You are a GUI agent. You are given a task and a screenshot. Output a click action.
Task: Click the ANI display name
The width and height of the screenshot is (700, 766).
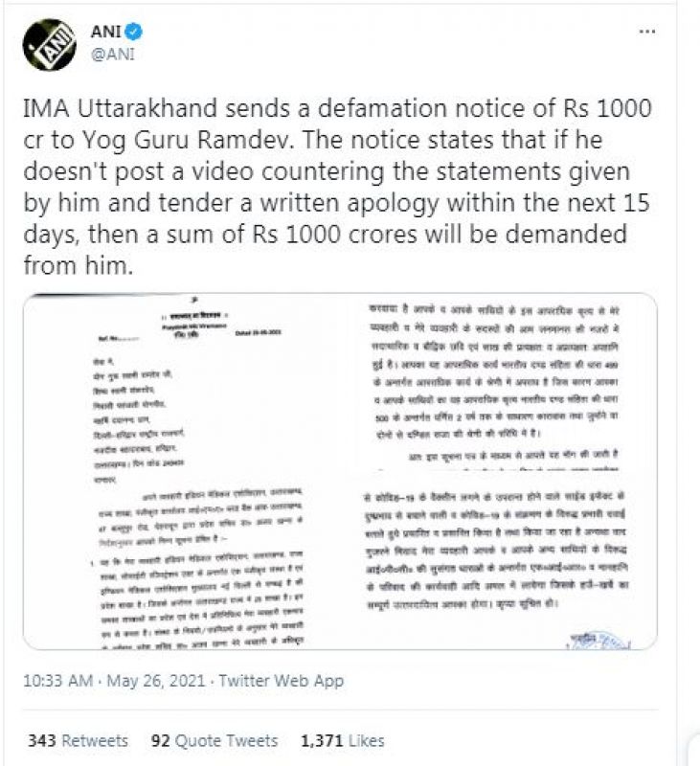[105, 32]
